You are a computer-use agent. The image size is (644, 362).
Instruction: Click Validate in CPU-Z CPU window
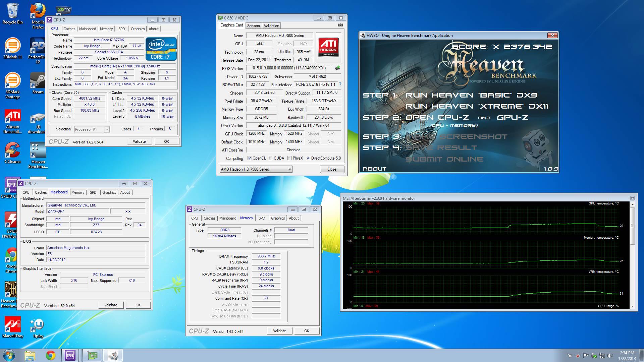tap(139, 141)
